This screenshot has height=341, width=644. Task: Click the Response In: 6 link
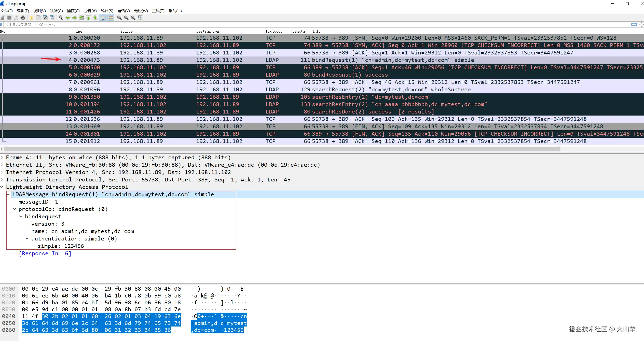pyautogui.click(x=45, y=253)
